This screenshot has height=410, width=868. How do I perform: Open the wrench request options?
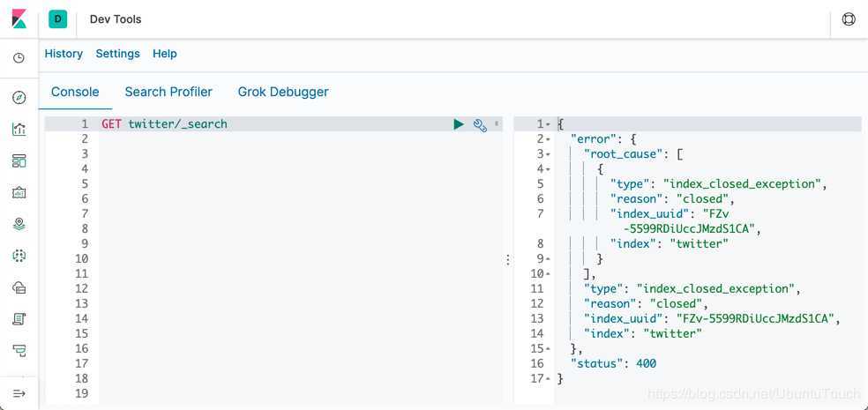(x=479, y=125)
